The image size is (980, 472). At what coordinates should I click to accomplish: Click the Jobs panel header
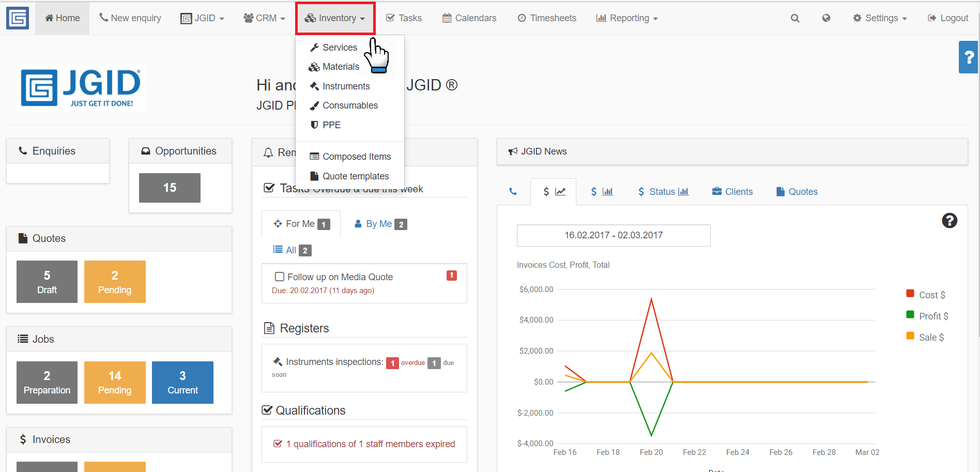119,339
